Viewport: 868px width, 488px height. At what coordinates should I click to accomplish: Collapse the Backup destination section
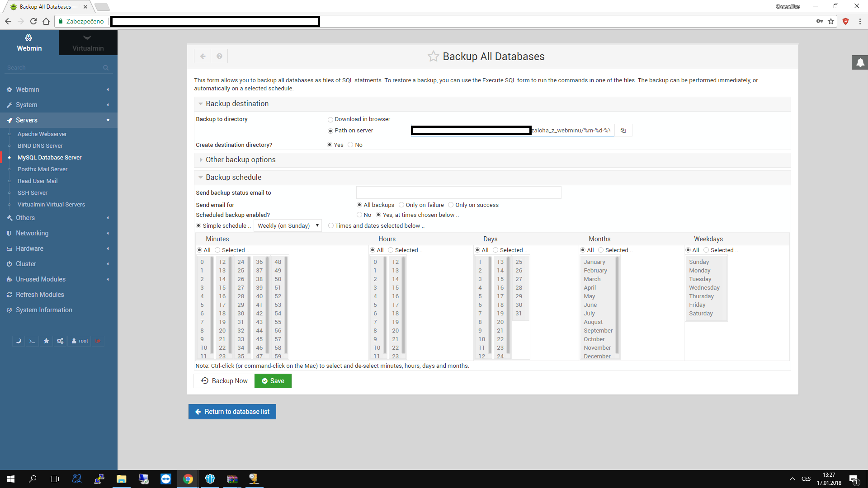236,104
